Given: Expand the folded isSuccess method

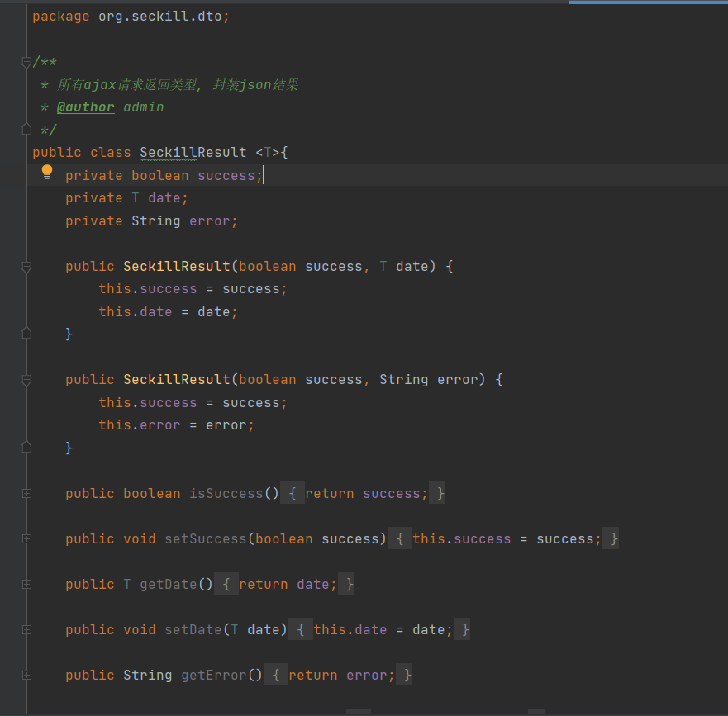Looking at the screenshot, I should 26,494.
